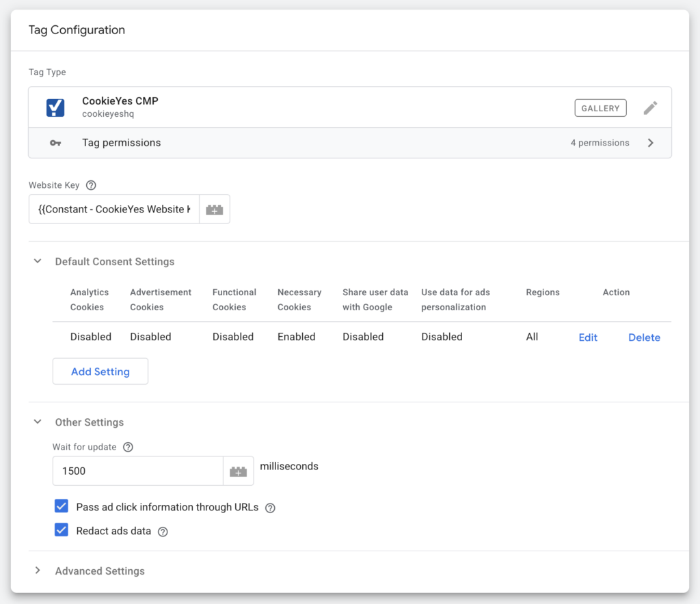Click the Regions column header
Screen dimensions: 700x604
(x=542, y=292)
